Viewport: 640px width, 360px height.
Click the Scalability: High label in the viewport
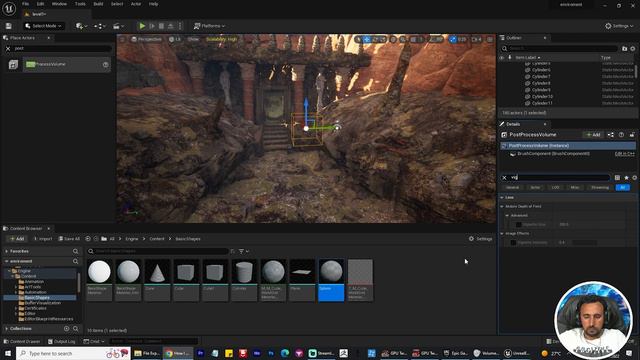click(221, 39)
